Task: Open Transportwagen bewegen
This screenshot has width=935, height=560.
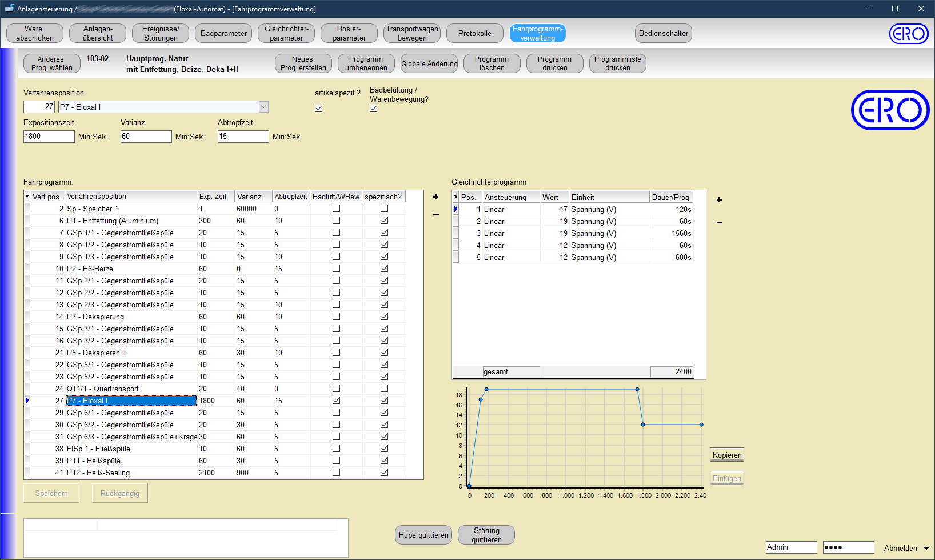Action: point(411,33)
